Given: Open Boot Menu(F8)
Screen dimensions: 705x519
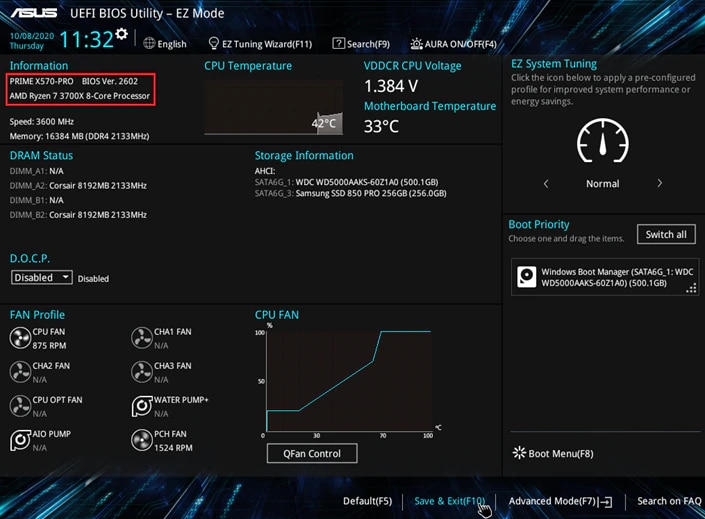Looking at the screenshot, I should 561,453.
